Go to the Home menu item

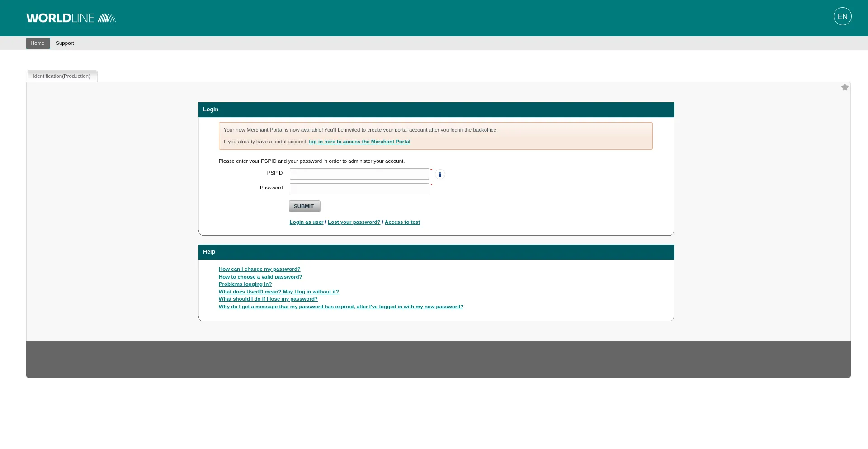(38, 43)
